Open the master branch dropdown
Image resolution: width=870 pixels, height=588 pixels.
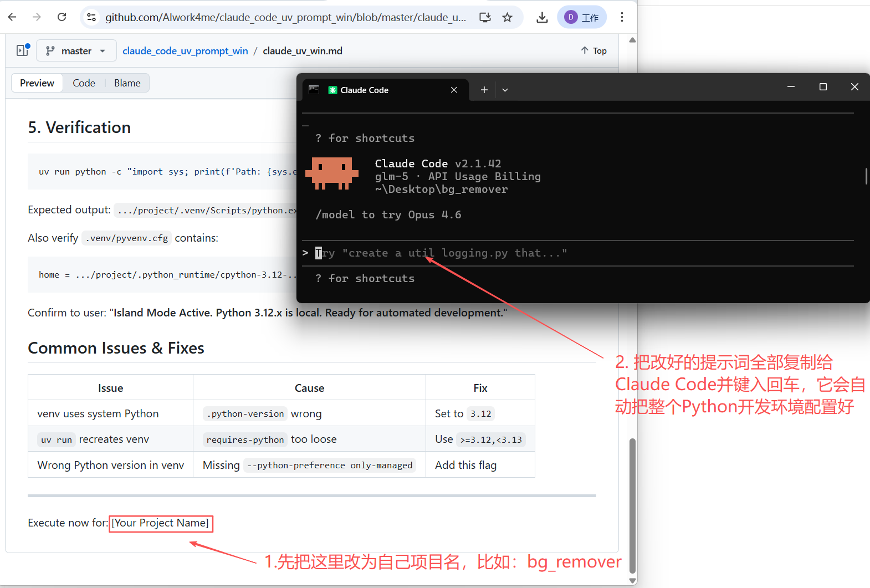click(x=76, y=50)
